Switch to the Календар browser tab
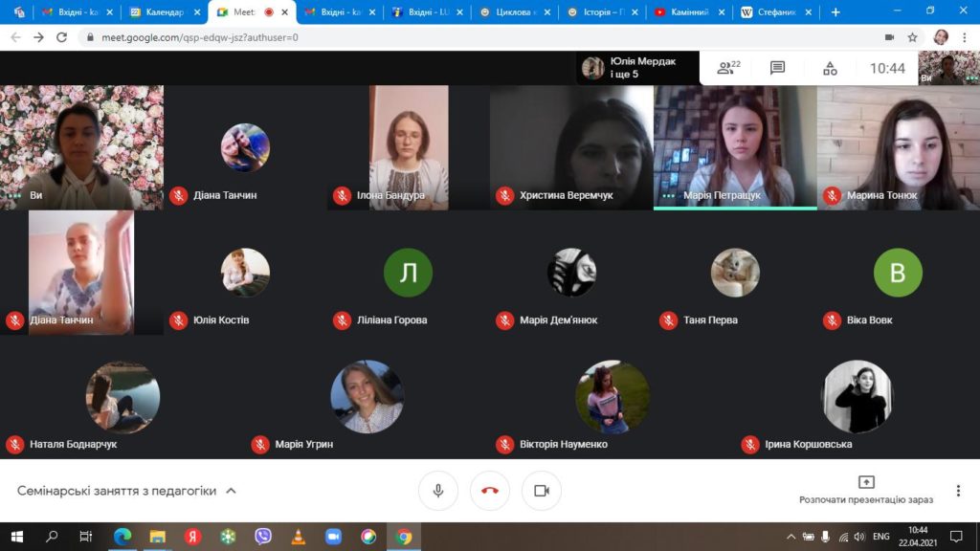This screenshot has width=980, height=551. point(158,12)
